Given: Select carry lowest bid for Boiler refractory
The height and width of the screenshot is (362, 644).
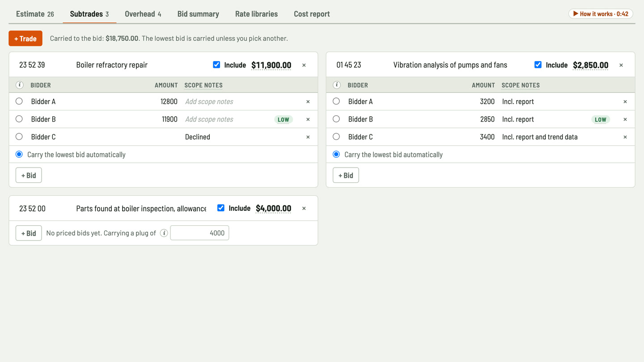Looking at the screenshot, I should 19,154.
